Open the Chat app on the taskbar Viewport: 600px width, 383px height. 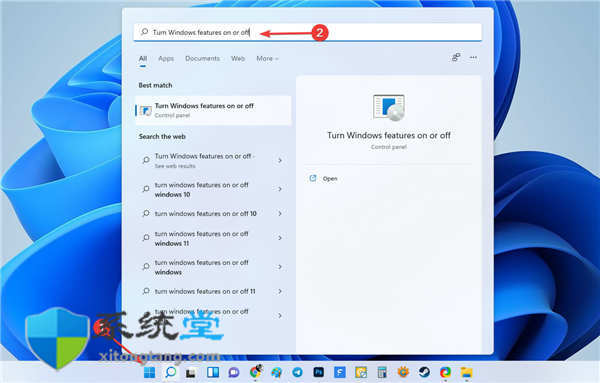click(x=234, y=372)
